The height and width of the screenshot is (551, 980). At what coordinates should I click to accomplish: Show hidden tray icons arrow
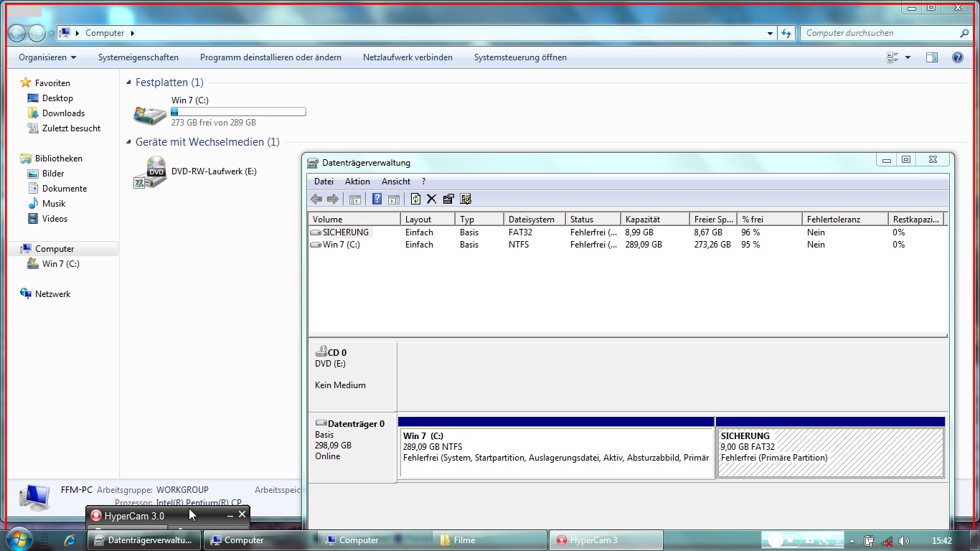[x=852, y=541]
